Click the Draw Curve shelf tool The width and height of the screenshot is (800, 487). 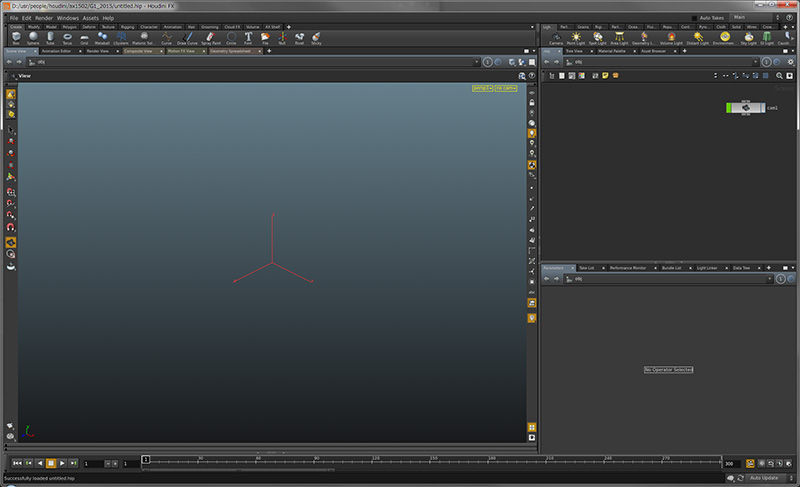coord(189,38)
